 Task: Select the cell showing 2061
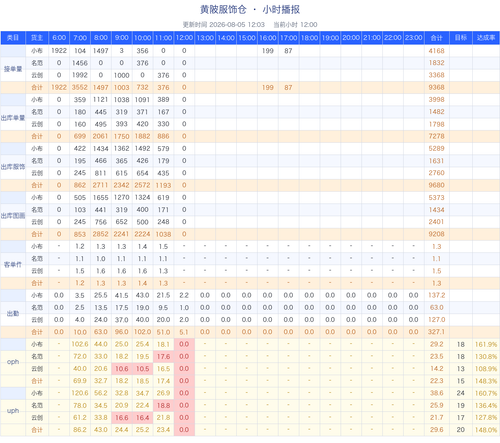click(101, 136)
